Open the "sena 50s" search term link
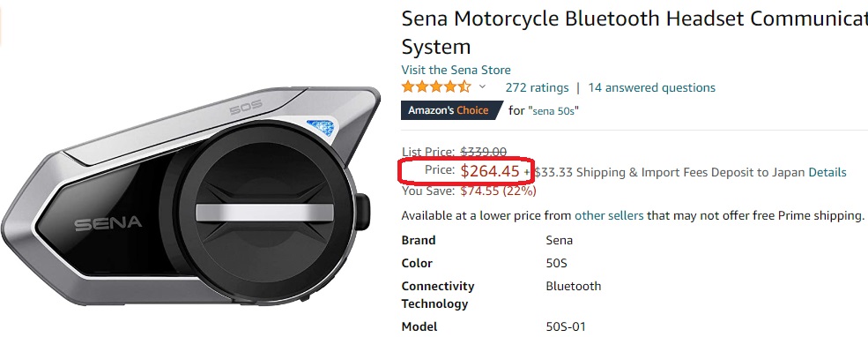This screenshot has width=868, height=337. (x=555, y=111)
